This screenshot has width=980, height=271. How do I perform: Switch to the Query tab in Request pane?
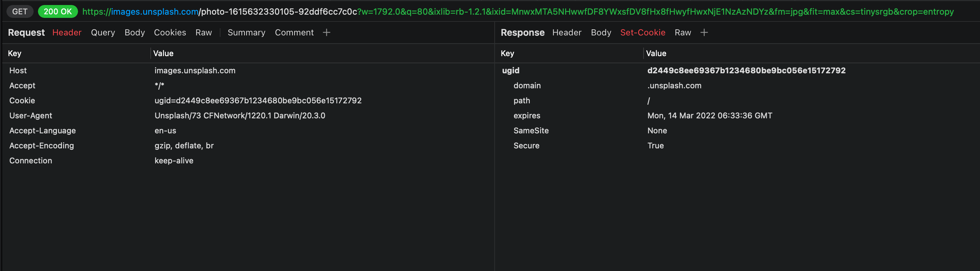click(x=103, y=32)
